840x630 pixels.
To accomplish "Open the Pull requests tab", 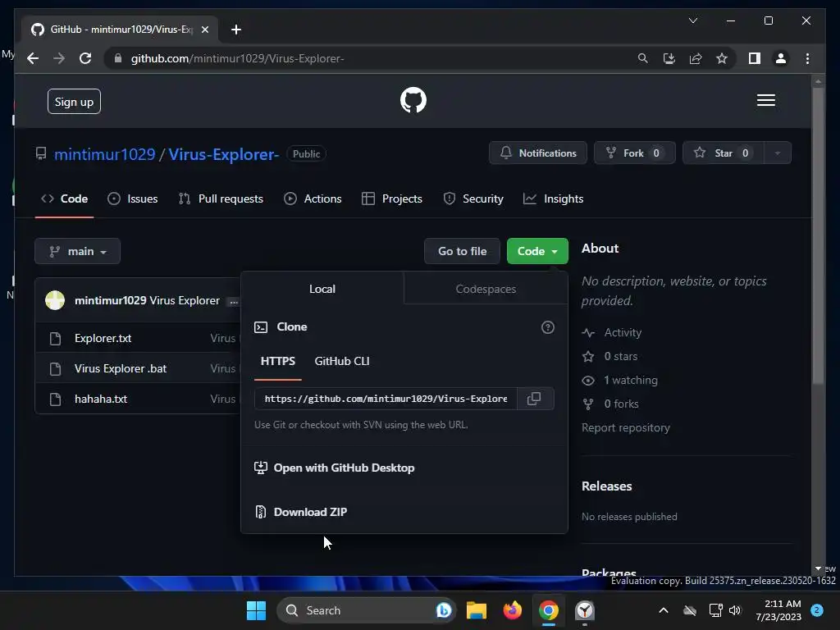I will click(221, 199).
